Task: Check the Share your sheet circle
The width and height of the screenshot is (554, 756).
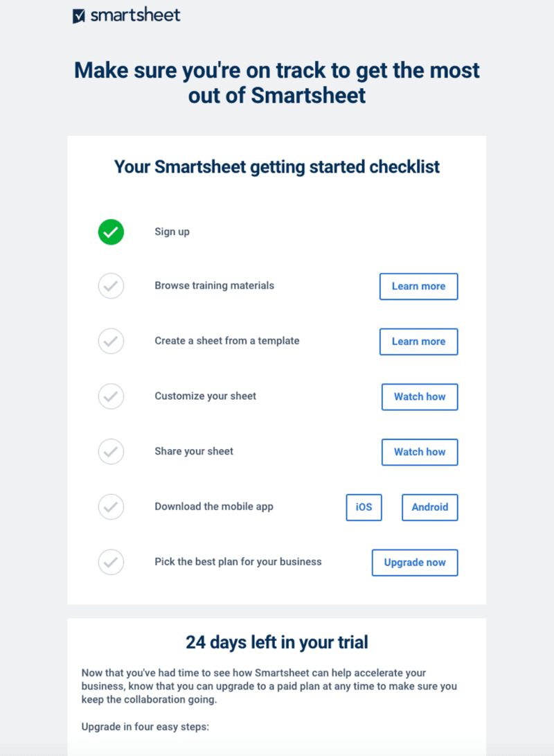Action: point(111,452)
